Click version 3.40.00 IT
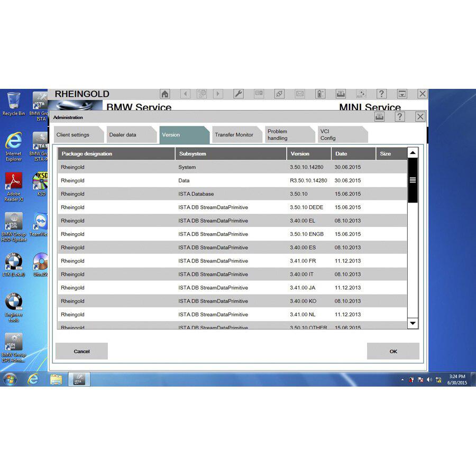 coord(302,274)
